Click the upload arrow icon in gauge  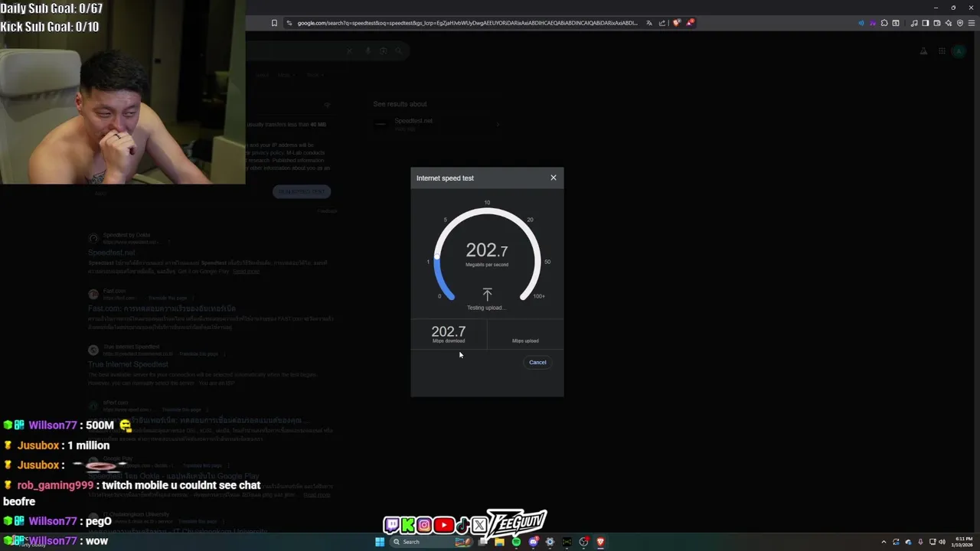(487, 295)
